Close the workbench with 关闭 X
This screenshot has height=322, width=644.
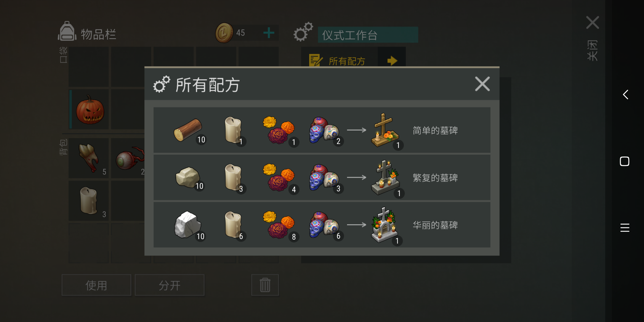point(592,23)
